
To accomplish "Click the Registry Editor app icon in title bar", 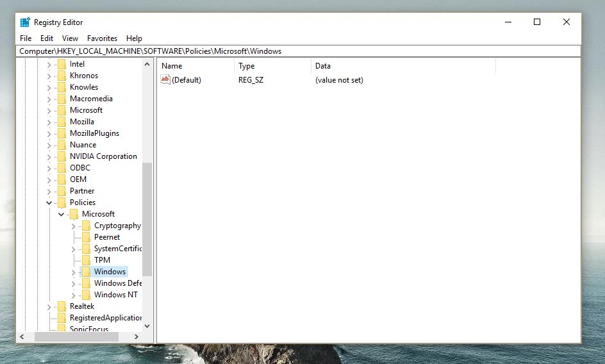I will pos(25,22).
